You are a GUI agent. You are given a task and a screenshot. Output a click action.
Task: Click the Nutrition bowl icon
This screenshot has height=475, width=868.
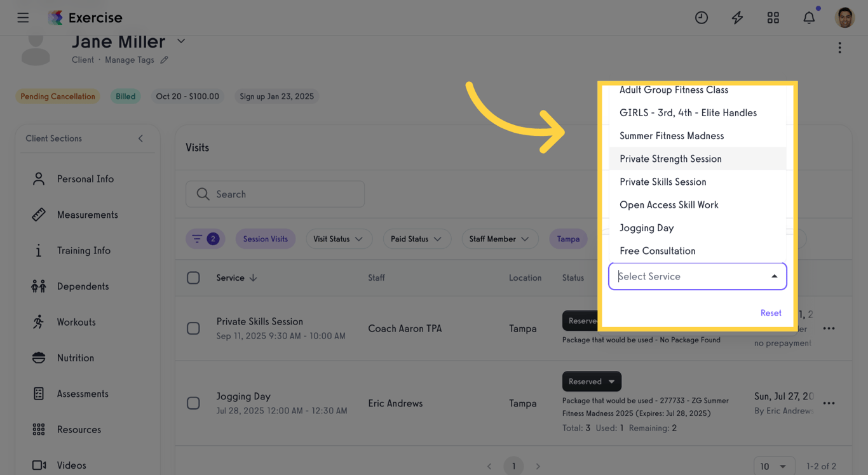click(39, 358)
